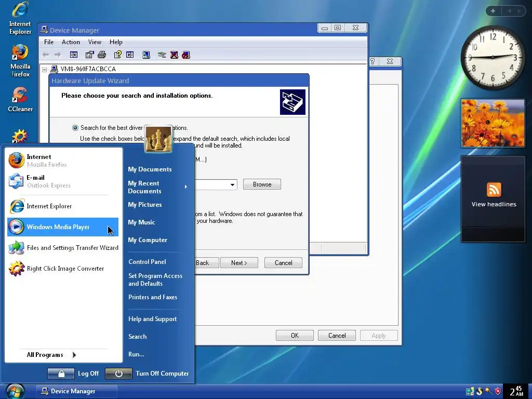
Task: Launch Windows Media Player from Start menu
Action: point(63,227)
